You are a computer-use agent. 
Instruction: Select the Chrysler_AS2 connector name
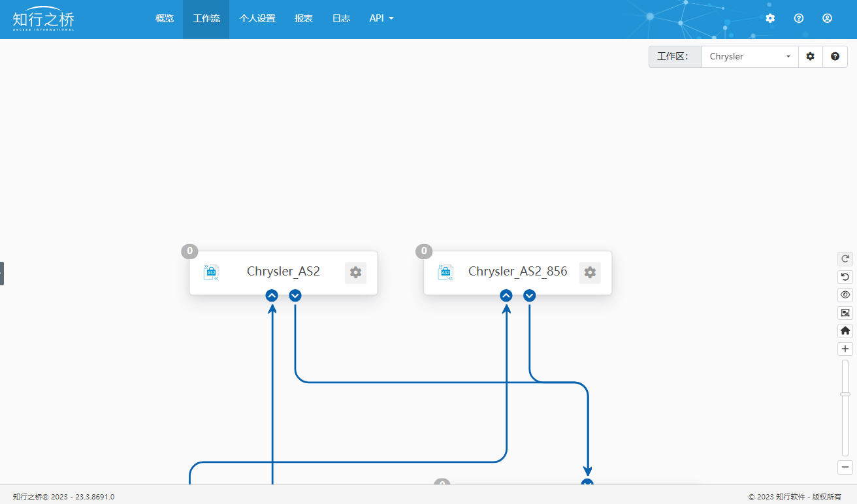[x=283, y=272]
